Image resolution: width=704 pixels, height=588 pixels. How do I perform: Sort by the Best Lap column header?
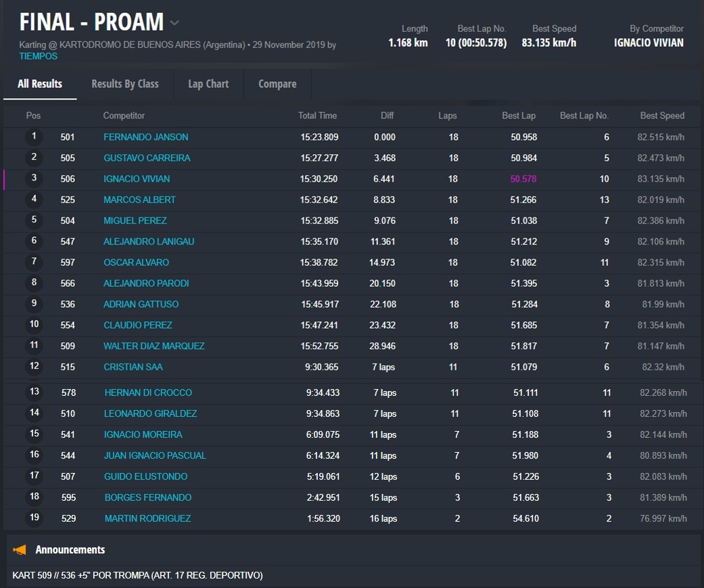point(518,116)
